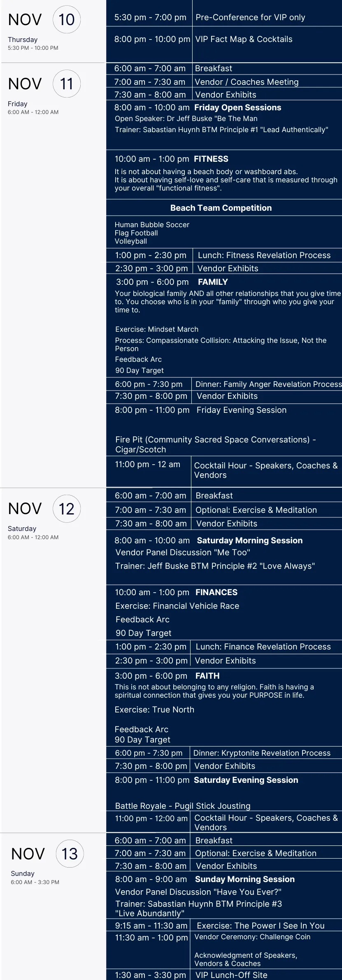342x980 pixels.
Task: Click the Beach Team Competition header
Action: click(221, 208)
